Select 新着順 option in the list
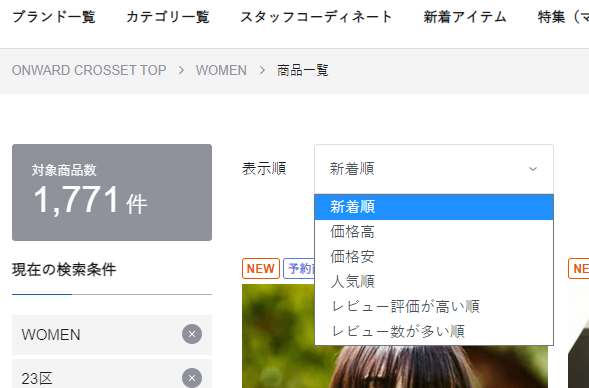Viewport: 589px width, 388px height. (434, 207)
